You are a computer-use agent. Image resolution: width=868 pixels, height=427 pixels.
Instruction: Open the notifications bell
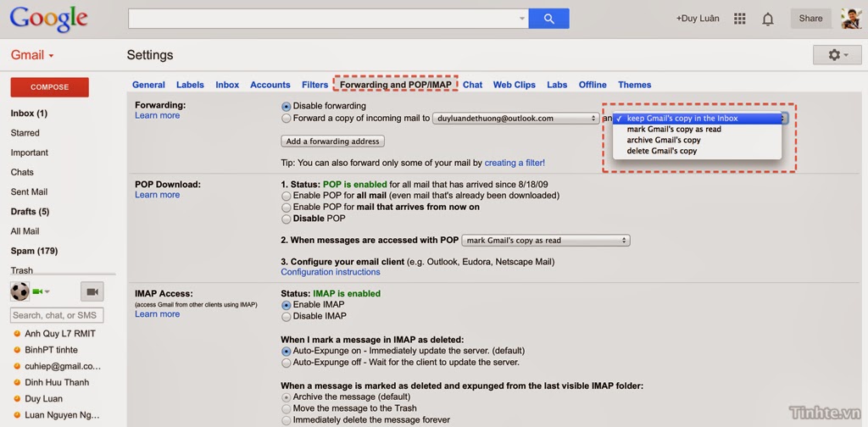(768, 19)
